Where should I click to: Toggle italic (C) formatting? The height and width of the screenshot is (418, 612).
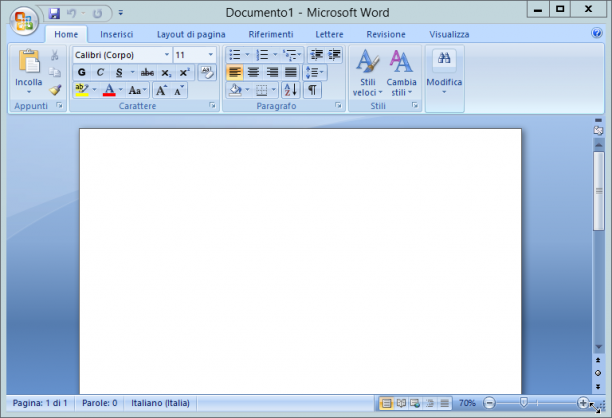(100, 73)
